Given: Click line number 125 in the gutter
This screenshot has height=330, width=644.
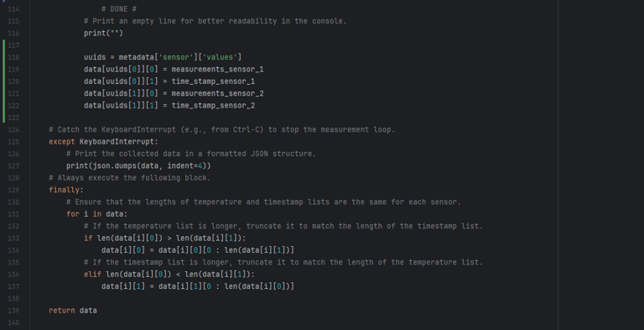Looking at the screenshot, I should tap(13, 142).
